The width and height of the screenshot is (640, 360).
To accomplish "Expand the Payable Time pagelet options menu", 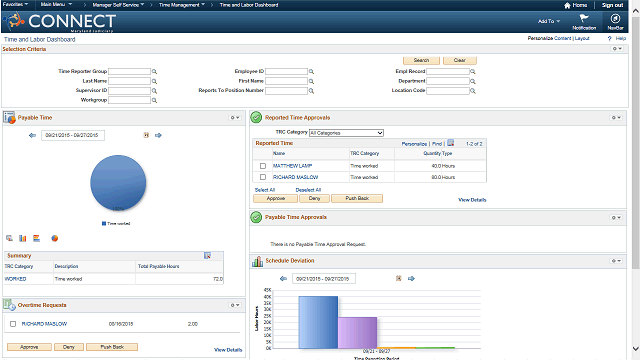I will (235, 118).
